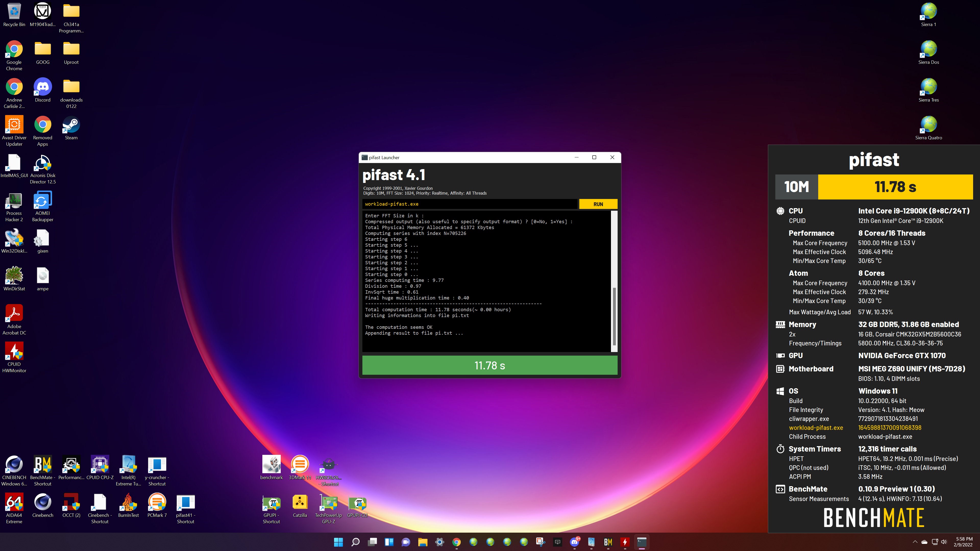Open the Removed Apps Chrome shortcut
Screen dimensions: 980x551
43,131
